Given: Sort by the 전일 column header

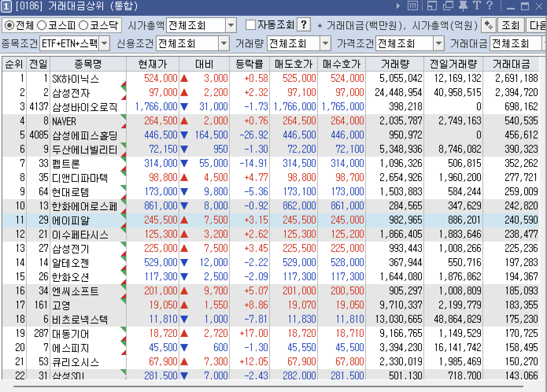Looking at the screenshot, I should 38,64.
